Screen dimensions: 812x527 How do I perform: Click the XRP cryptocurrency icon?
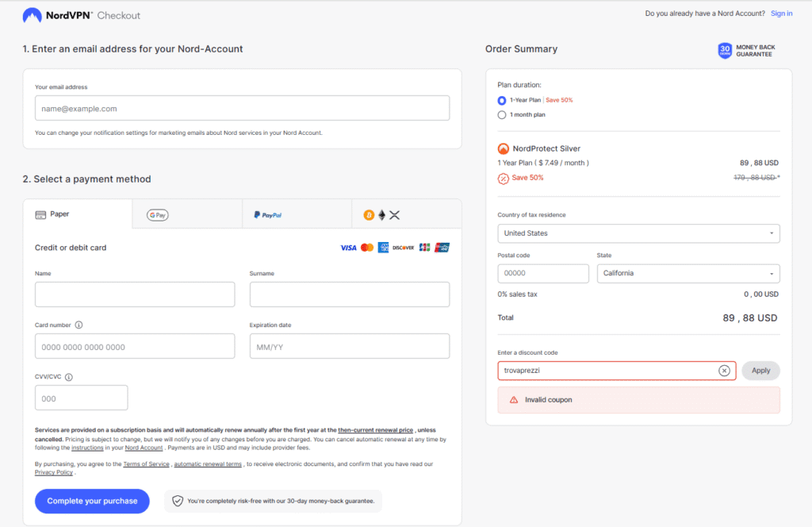coord(395,215)
